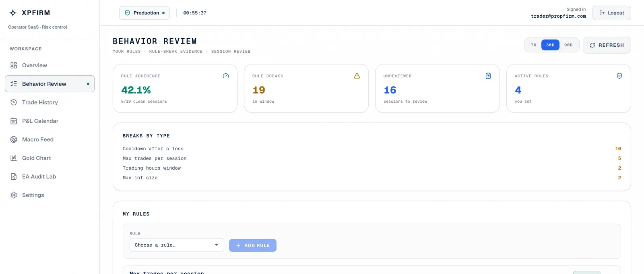Click the ADD RULE button
This screenshot has width=644, height=274.
click(253, 245)
